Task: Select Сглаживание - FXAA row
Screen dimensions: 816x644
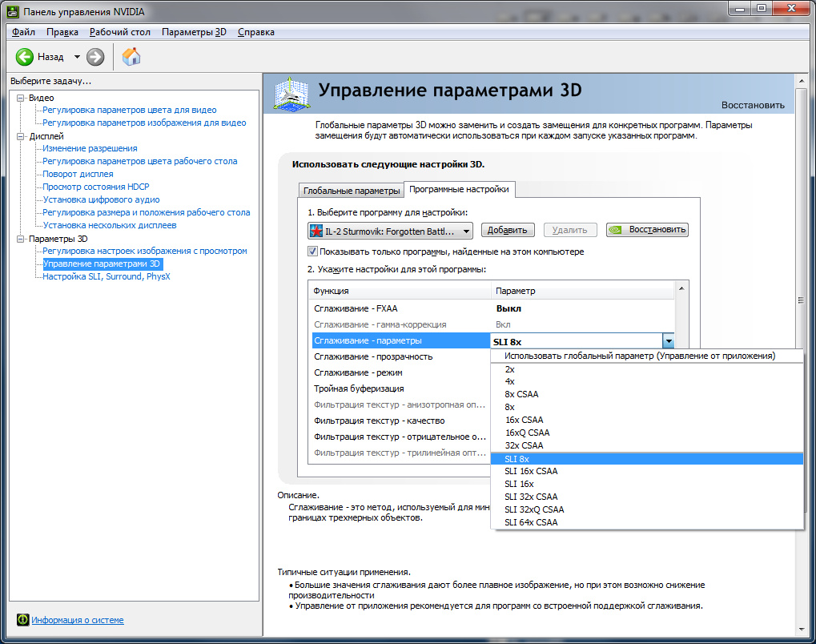Action: coord(492,308)
